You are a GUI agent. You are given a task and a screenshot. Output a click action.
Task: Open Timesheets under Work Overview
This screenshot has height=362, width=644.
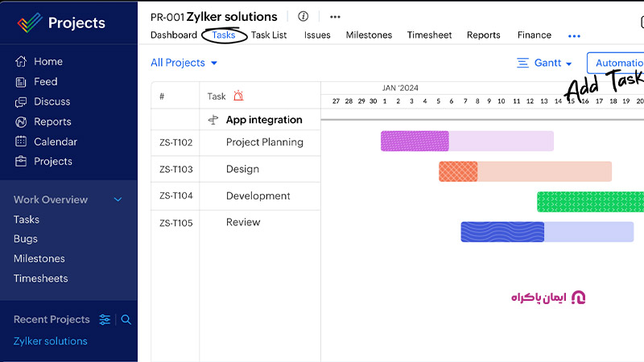click(41, 278)
